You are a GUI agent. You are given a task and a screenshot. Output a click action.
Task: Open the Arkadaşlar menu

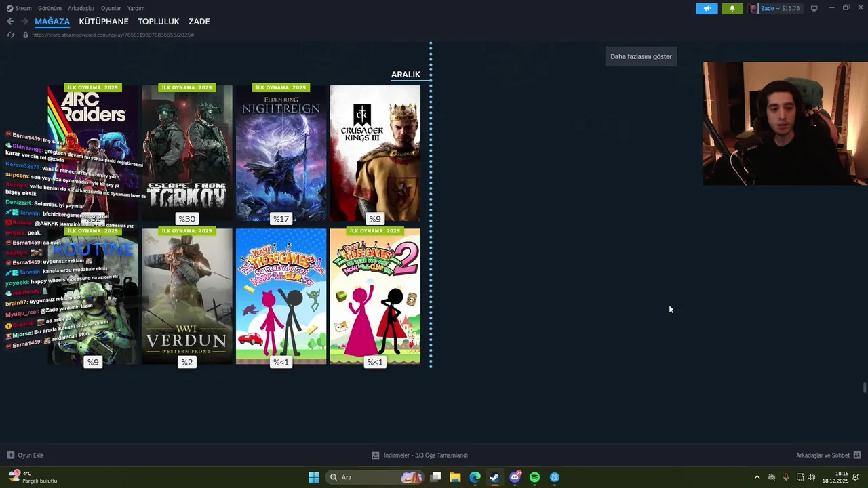(x=81, y=8)
